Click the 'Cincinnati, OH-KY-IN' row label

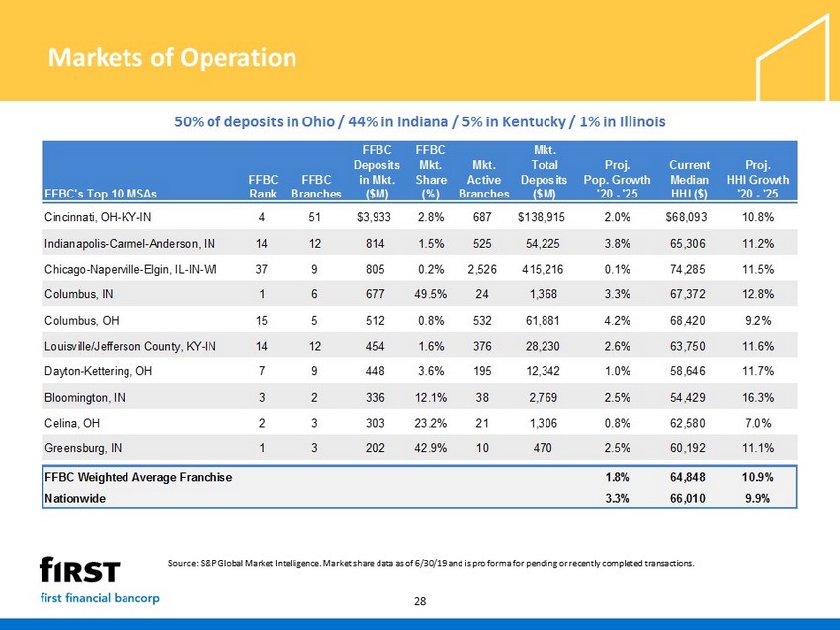(98, 217)
